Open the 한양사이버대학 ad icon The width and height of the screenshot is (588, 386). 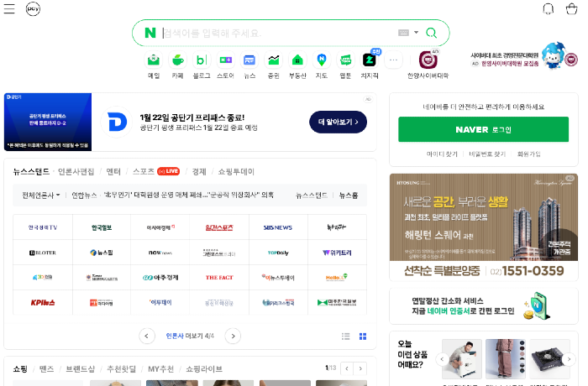click(428, 60)
